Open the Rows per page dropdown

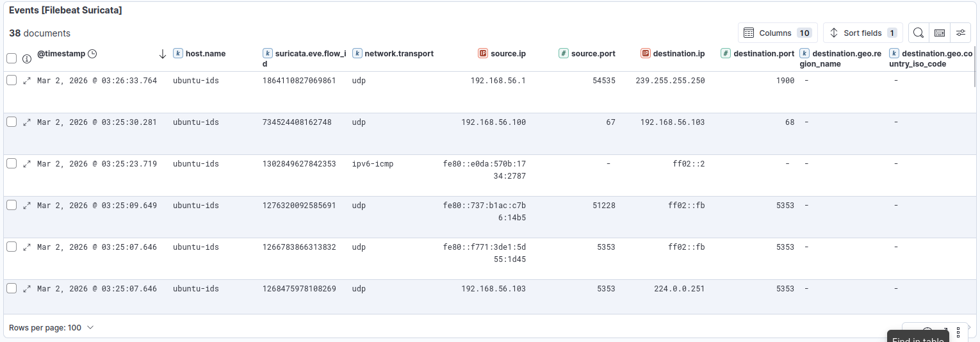click(51, 327)
